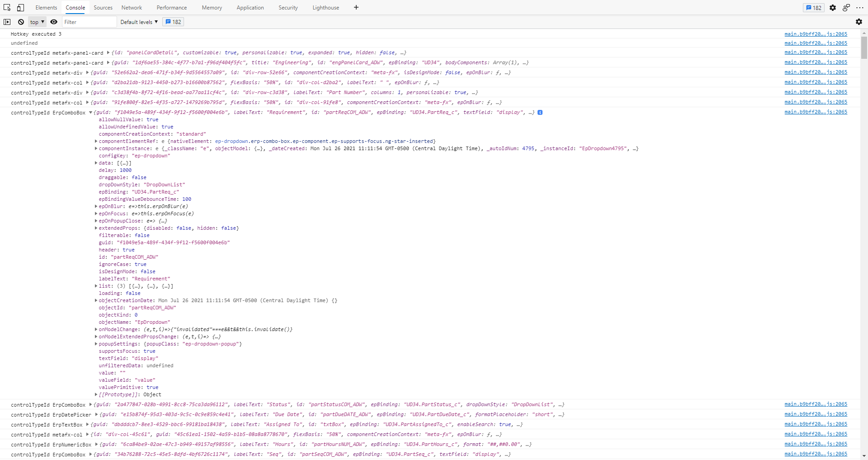This screenshot has height=460, width=868.
Task: Switch to the Elements tab
Action: pos(47,8)
